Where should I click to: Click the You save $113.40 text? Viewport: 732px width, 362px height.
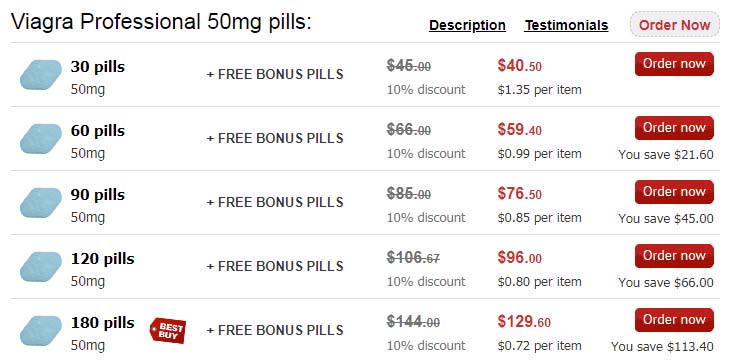point(662,347)
